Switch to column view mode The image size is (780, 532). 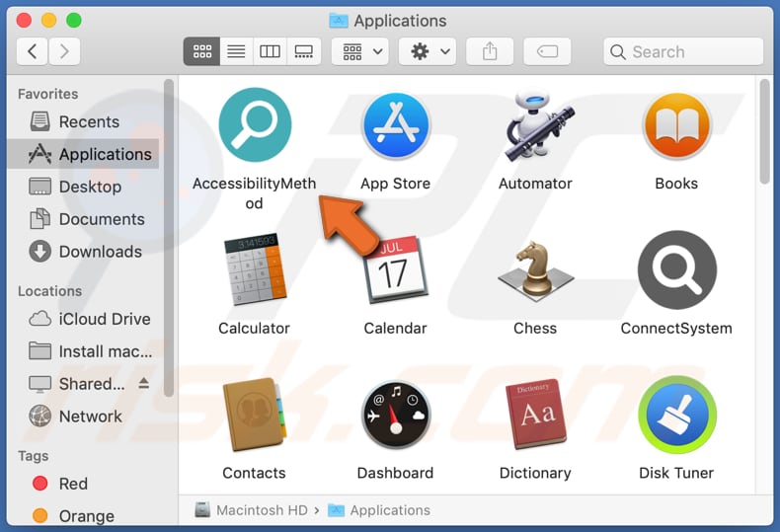(x=271, y=51)
